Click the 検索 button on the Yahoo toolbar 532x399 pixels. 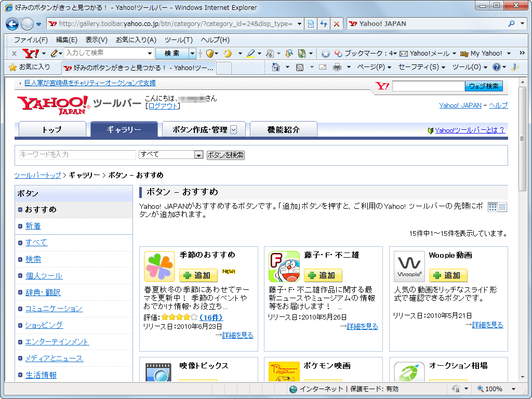click(172, 54)
